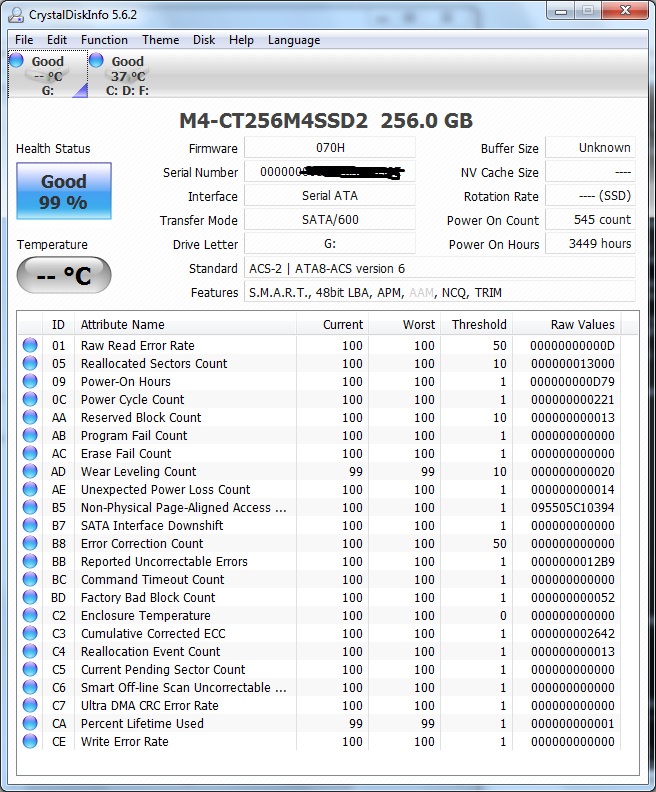656x792 pixels.
Task: Click the status orb for Error Correction Count
Action: tap(30, 543)
